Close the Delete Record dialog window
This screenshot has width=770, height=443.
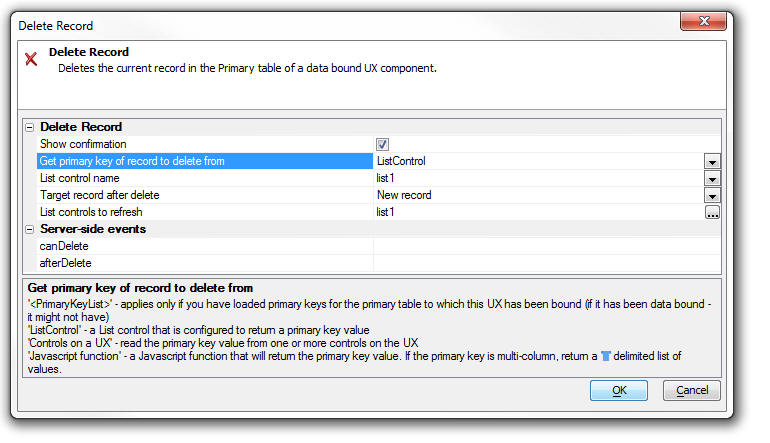point(703,22)
